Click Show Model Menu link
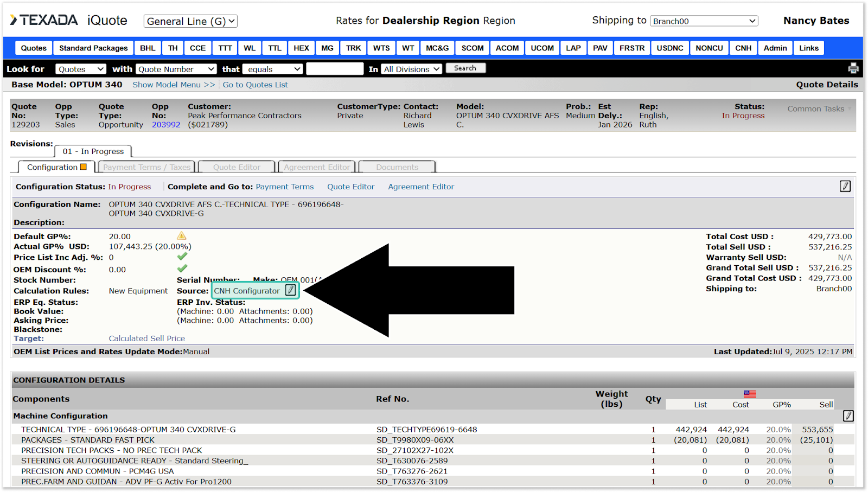The height and width of the screenshot is (492, 868). 174,85
